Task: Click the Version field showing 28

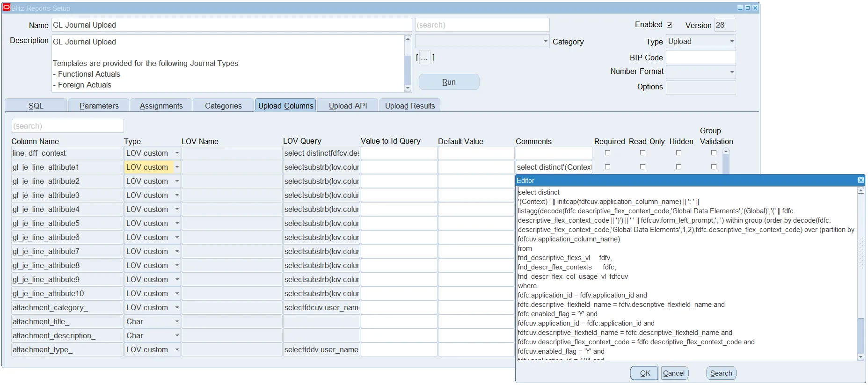Action: [725, 25]
